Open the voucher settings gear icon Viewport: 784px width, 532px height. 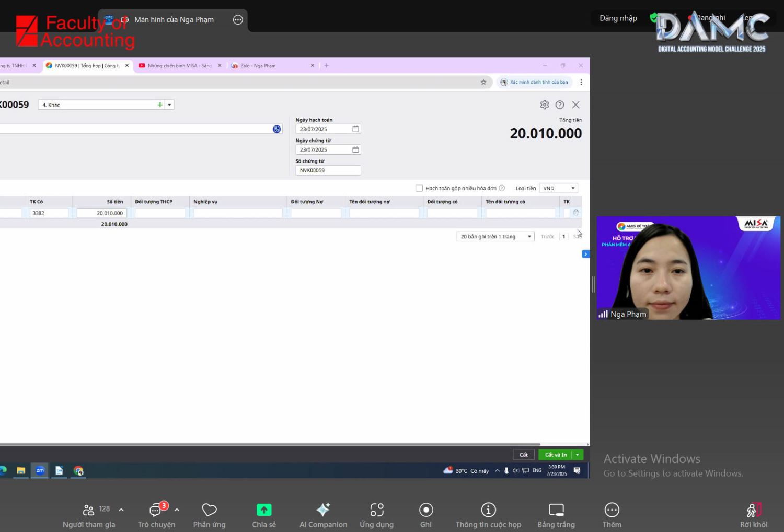pos(544,105)
